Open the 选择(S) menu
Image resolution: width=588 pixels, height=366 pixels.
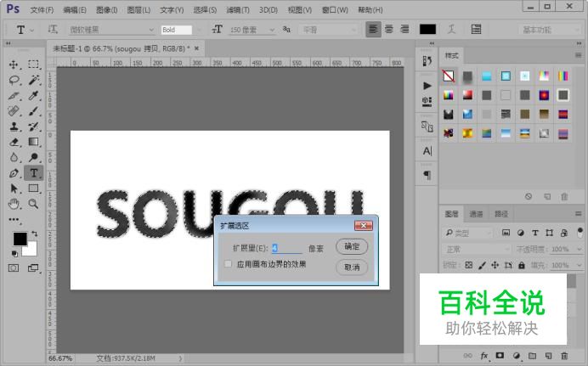tap(205, 9)
